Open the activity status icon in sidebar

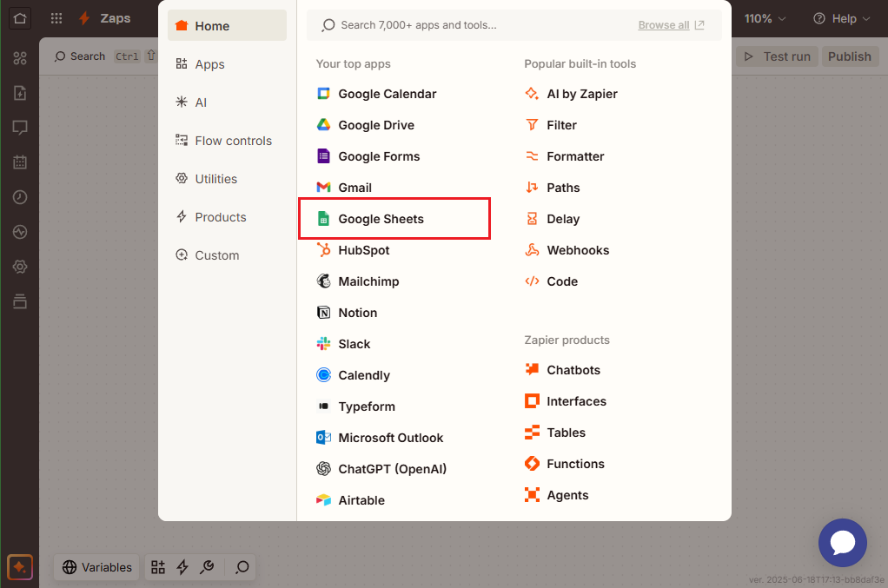point(20,232)
